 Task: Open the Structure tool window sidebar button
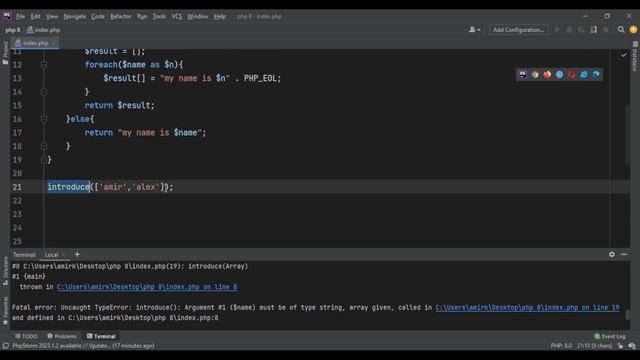(x=5, y=271)
